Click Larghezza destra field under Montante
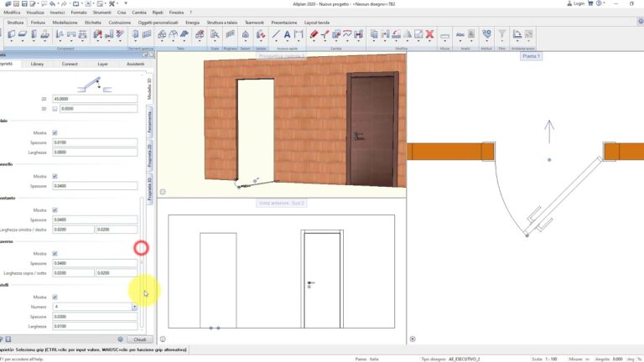The image size is (644, 362). pyautogui.click(x=117, y=230)
